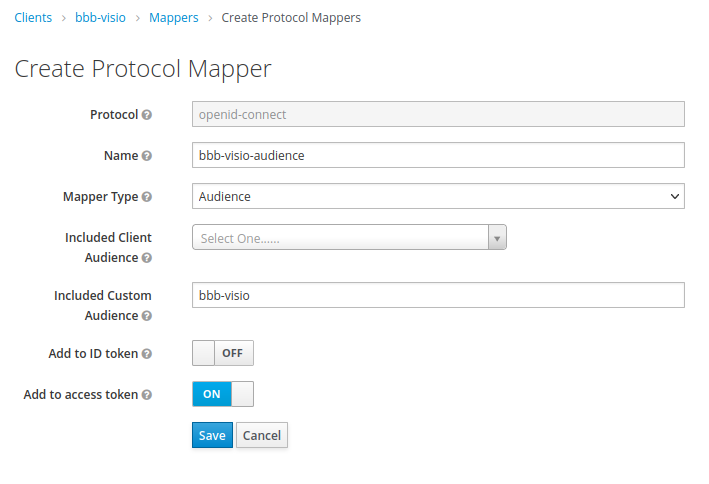The height and width of the screenshot is (484, 709).
Task: Go to the Clients breadcrumb
Action: coord(33,18)
